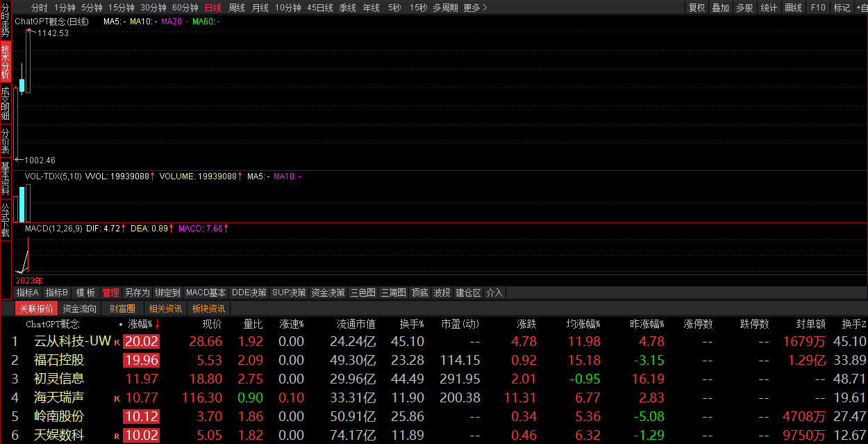Click the 复权 button
868x444 pixels.
pos(696,8)
